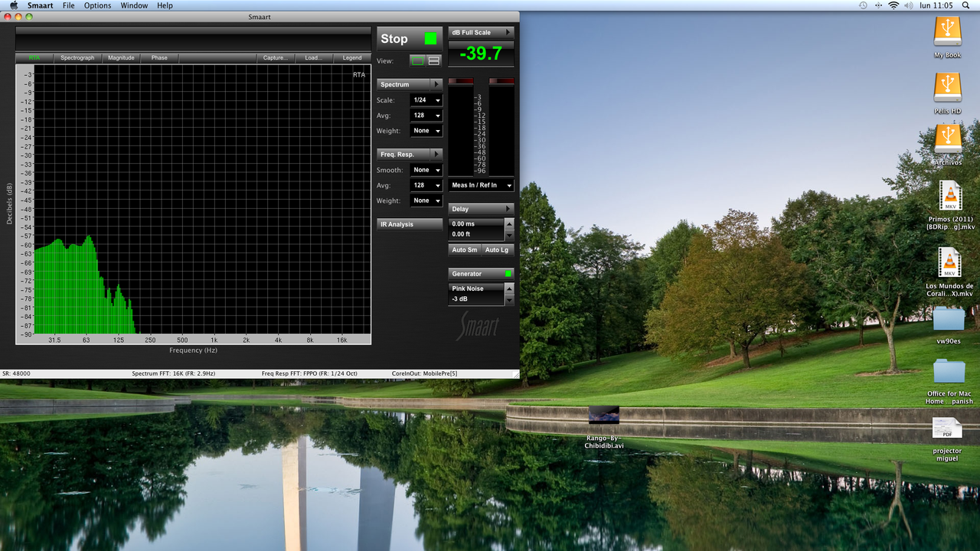Viewport: 980px width, 551px height.
Task: Expand the Spectrum options arrow
Action: click(436, 84)
